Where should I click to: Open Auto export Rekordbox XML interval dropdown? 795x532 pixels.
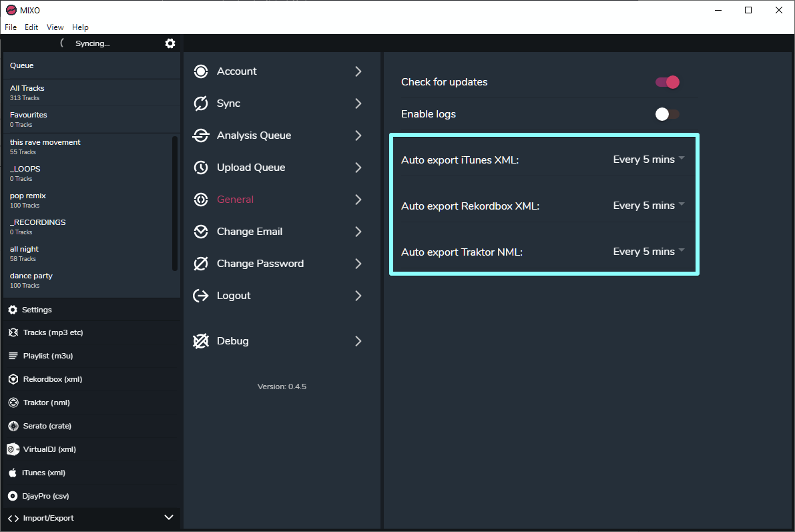point(648,206)
